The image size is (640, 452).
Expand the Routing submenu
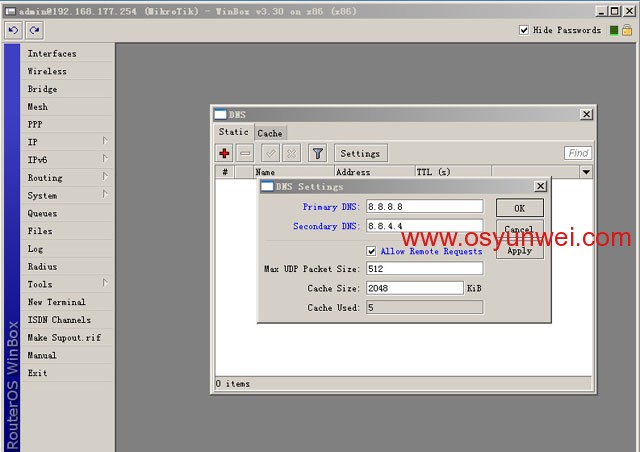coord(105,177)
